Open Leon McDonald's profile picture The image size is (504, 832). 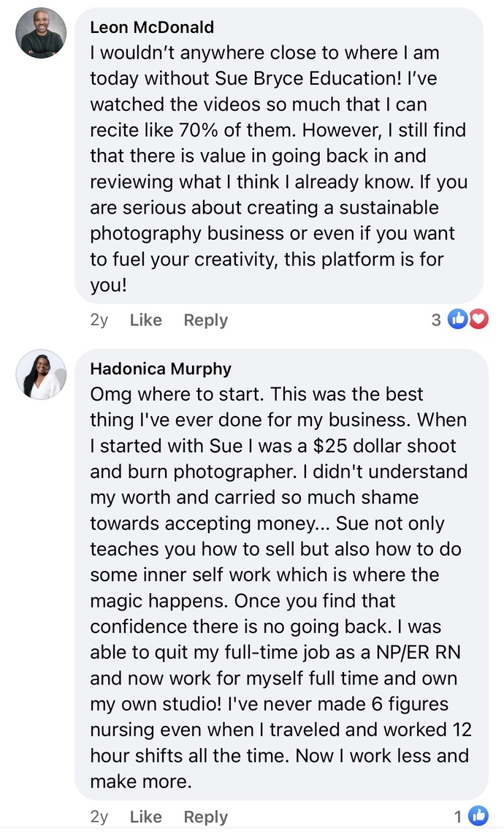pyautogui.click(x=42, y=33)
